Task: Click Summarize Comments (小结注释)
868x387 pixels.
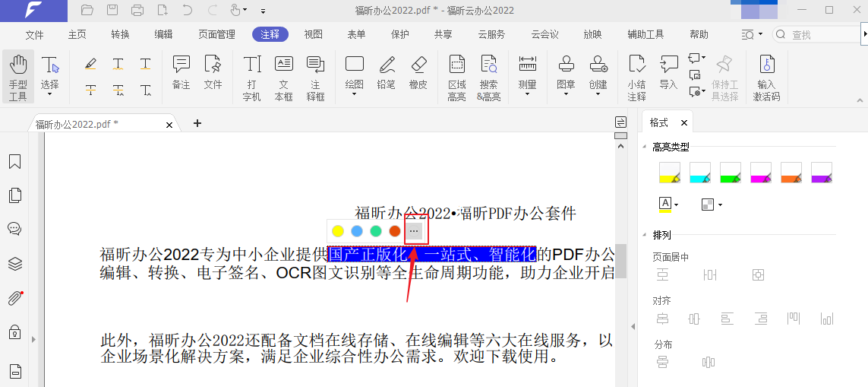Action: click(x=636, y=78)
